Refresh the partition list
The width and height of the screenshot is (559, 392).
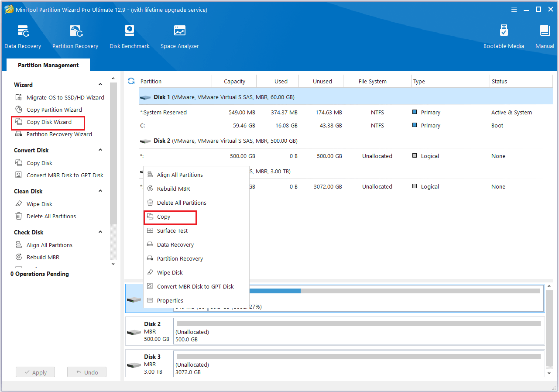(x=131, y=81)
